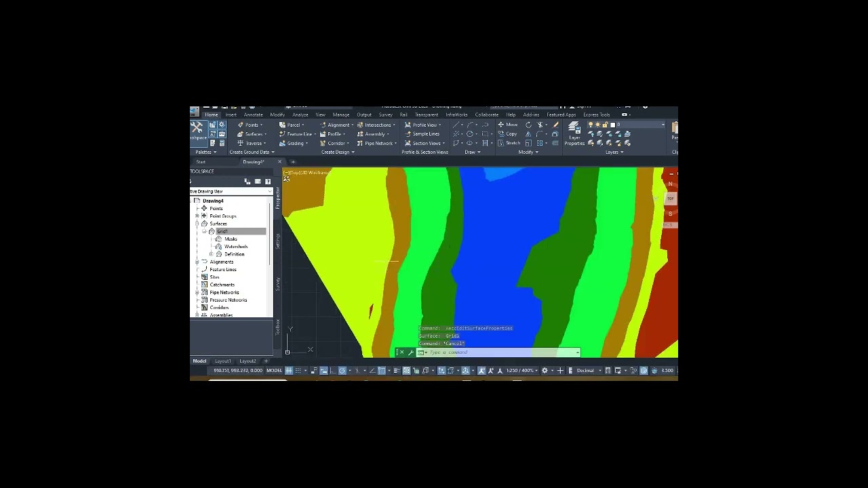
Task: Click the Profile tool in Create Design
Action: coord(333,134)
